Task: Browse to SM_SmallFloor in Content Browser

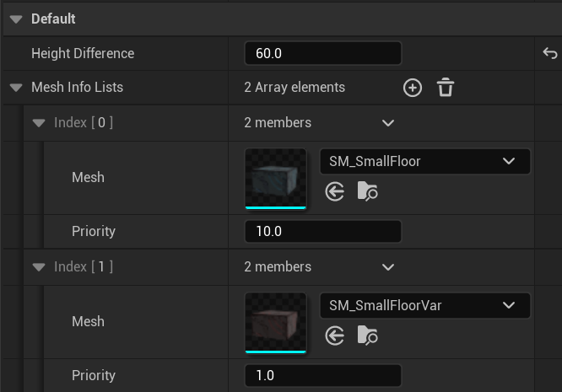Action: (x=367, y=191)
